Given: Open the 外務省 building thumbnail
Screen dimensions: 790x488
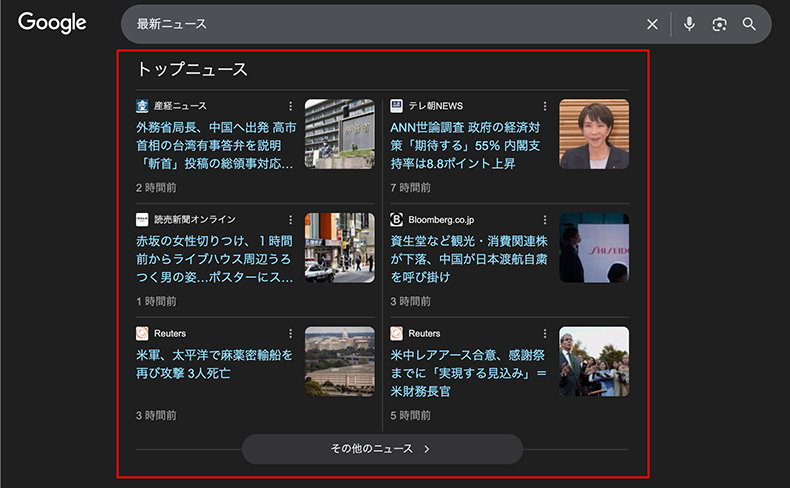Looking at the screenshot, I should tap(340, 134).
